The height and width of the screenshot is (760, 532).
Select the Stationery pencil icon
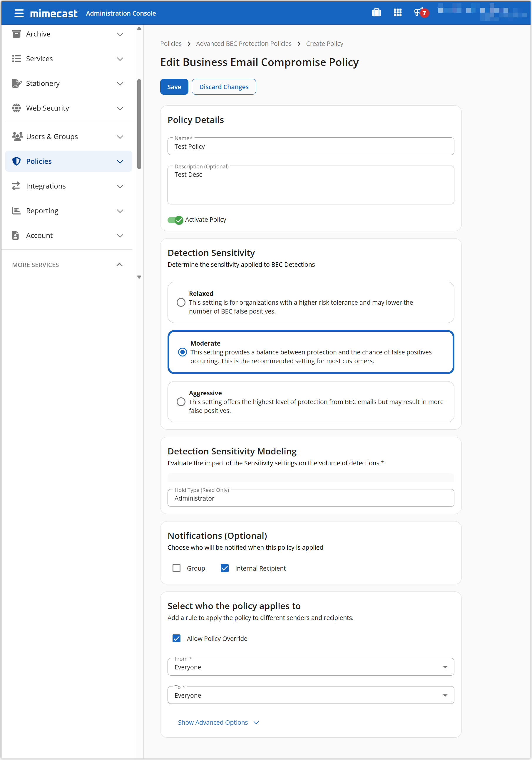16,84
